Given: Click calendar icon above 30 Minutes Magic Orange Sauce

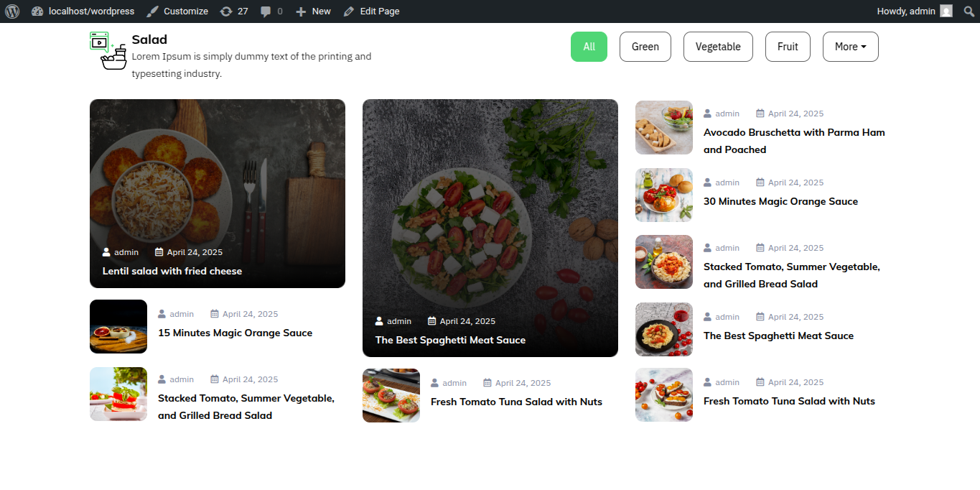Looking at the screenshot, I should pos(760,182).
